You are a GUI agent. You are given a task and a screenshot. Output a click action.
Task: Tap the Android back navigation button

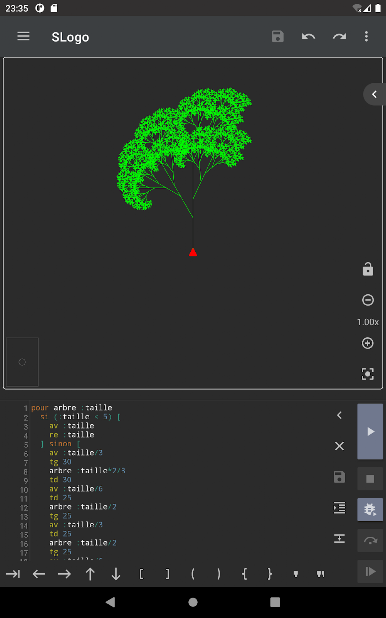pyautogui.click(x=111, y=602)
